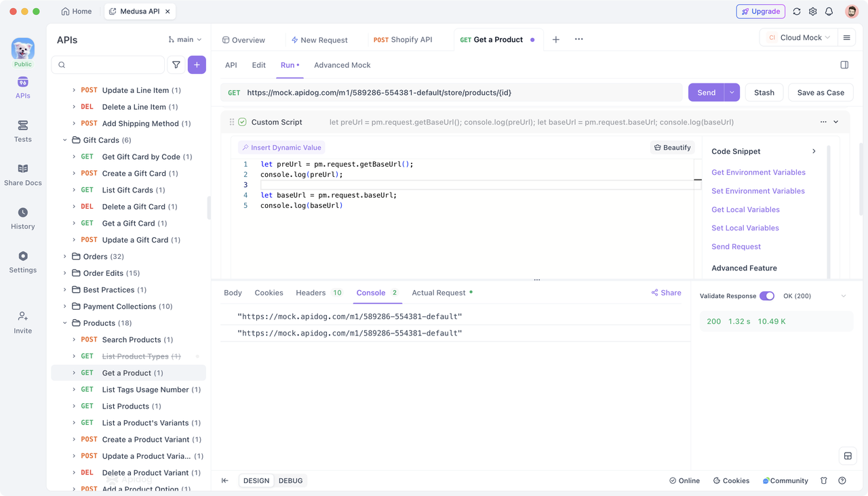Collapse the Custom Script section chevron
This screenshot has height=496, width=868.
[x=836, y=122]
